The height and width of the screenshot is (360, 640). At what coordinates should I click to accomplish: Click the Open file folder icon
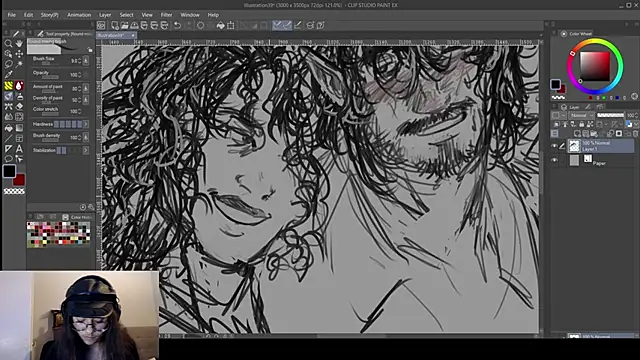pyautogui.click(x=124, y=25)
